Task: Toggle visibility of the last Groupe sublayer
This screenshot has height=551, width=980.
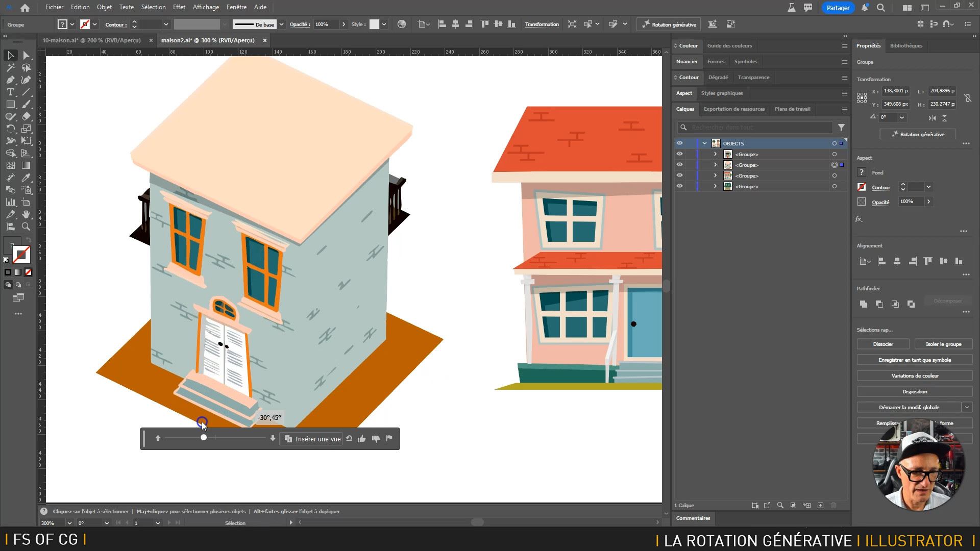Action: click(x=679, y=186)
